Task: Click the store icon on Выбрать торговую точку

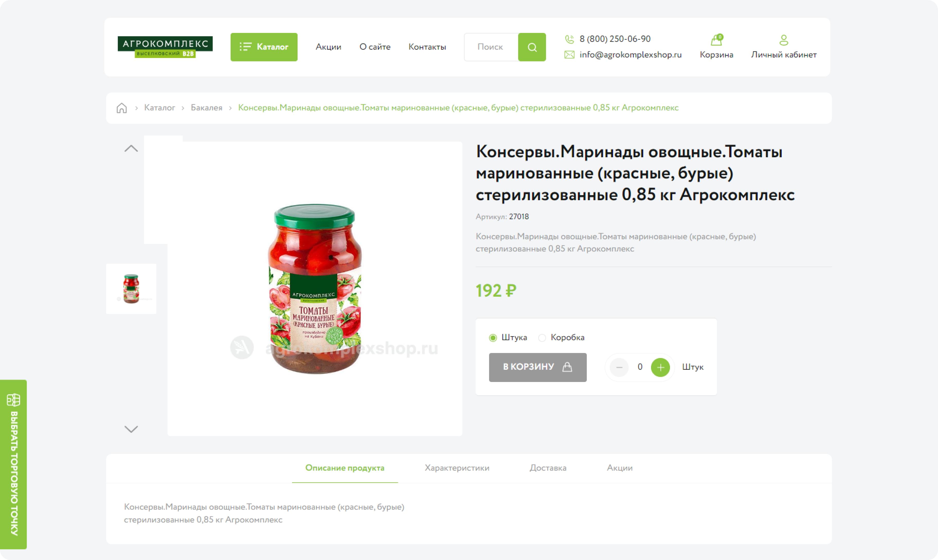Action: pyautogui.click(x=14, y=400)
